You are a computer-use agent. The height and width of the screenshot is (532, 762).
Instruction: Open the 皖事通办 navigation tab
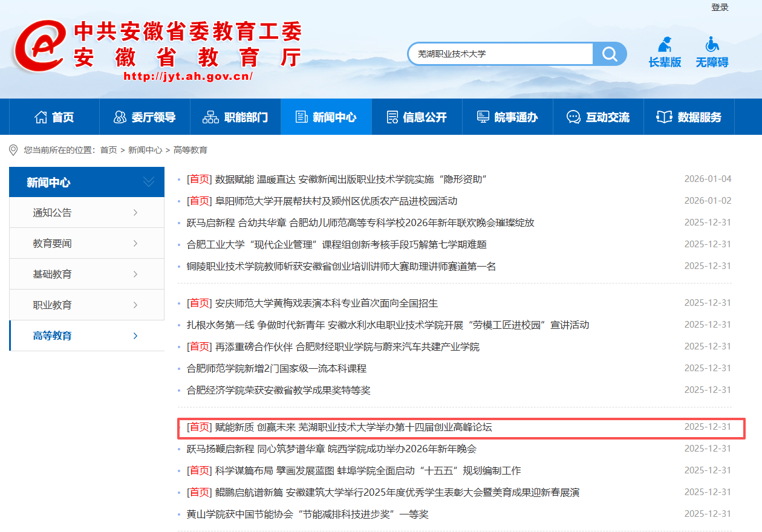tap(507, 117)
